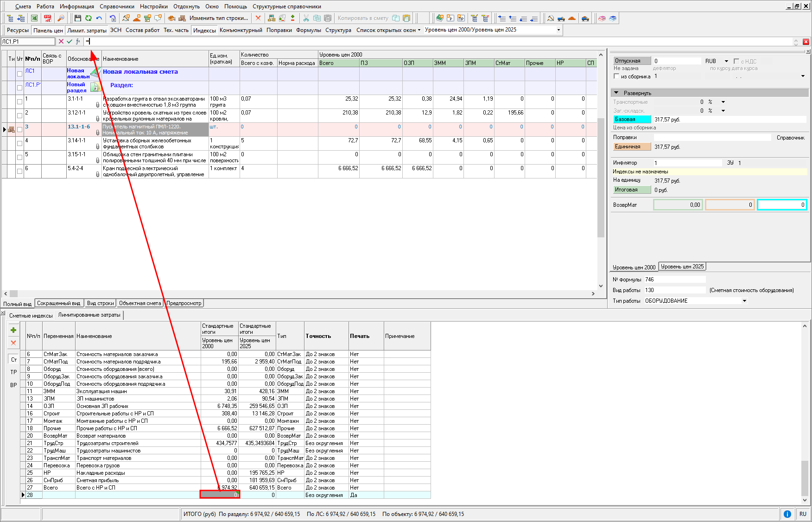The height and width of the screenshot is (522, 812).
Task: Click the Excel export icon
Action: (x=34, y=18)
